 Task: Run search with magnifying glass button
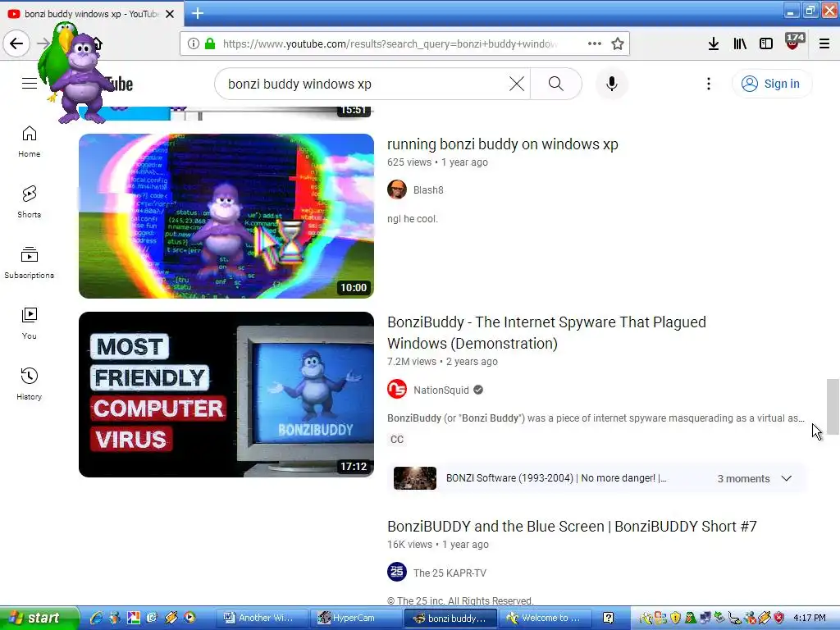coord(556,84)
